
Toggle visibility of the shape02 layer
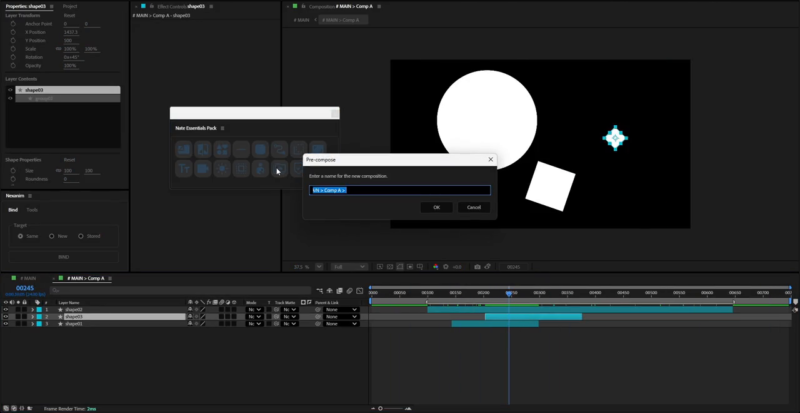(x=6, y=309)
